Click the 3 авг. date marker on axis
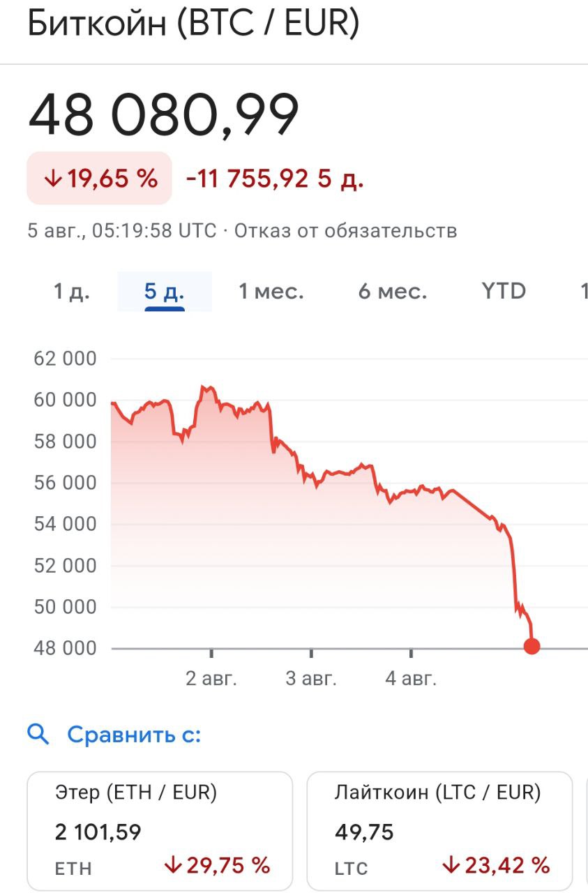Image resolution: width=588 pixels, height=893 pixels. click(311, 679)
